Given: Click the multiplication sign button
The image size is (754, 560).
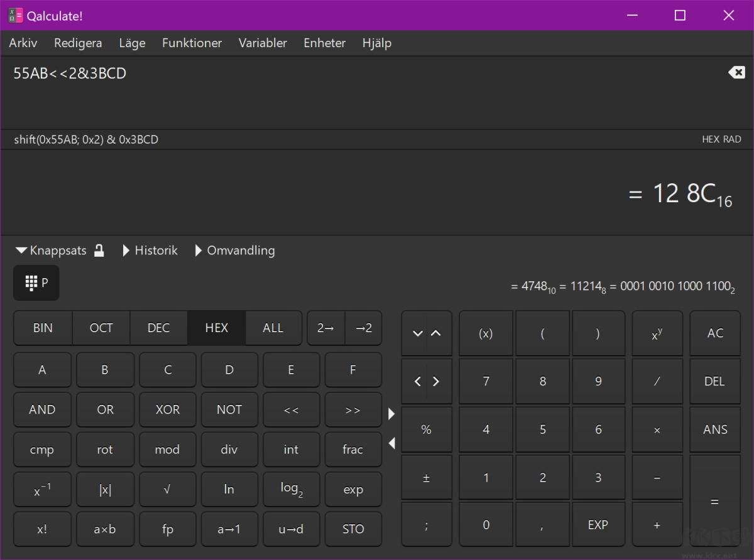Looking at the screenshot, I should point(657,430).
